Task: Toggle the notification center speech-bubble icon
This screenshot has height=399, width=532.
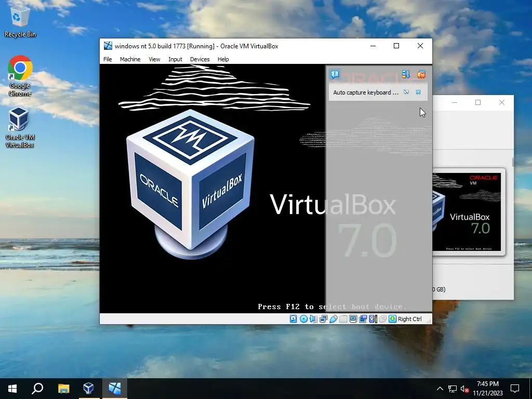Action: 335,74
